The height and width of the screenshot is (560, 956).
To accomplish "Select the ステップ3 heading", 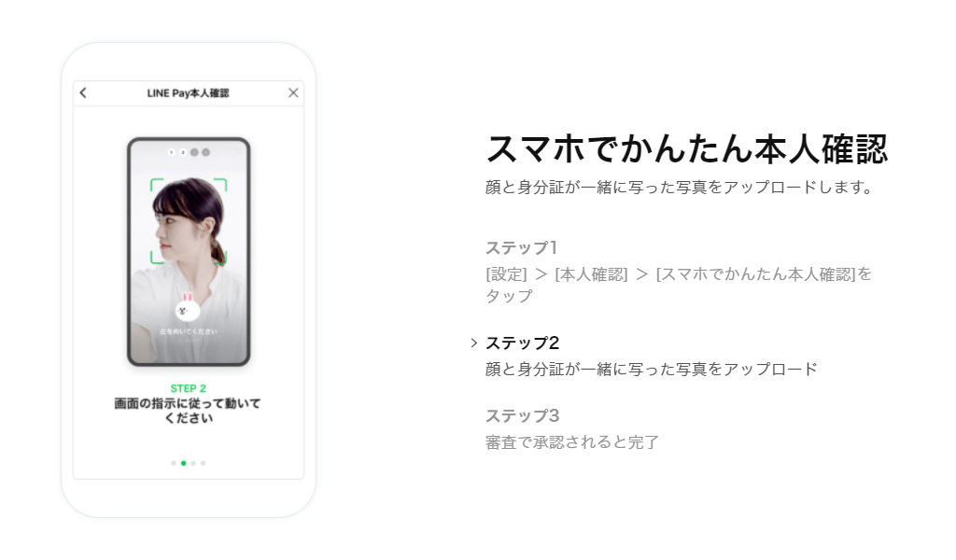I will 522,415.
